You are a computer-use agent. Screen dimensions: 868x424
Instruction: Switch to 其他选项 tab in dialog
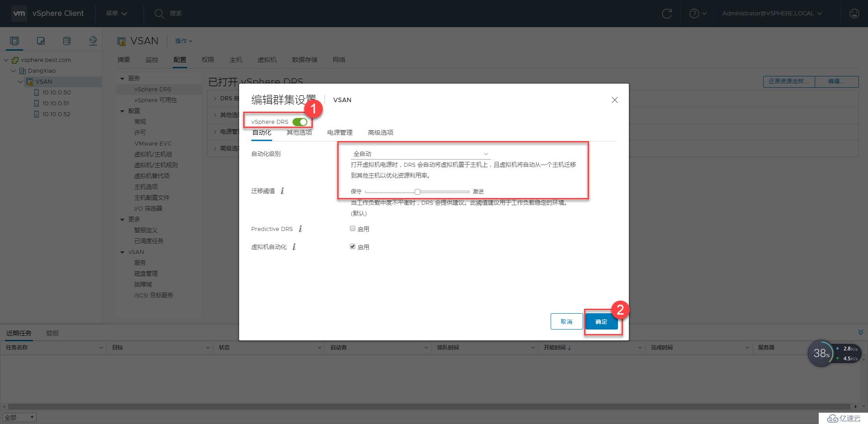299,132
